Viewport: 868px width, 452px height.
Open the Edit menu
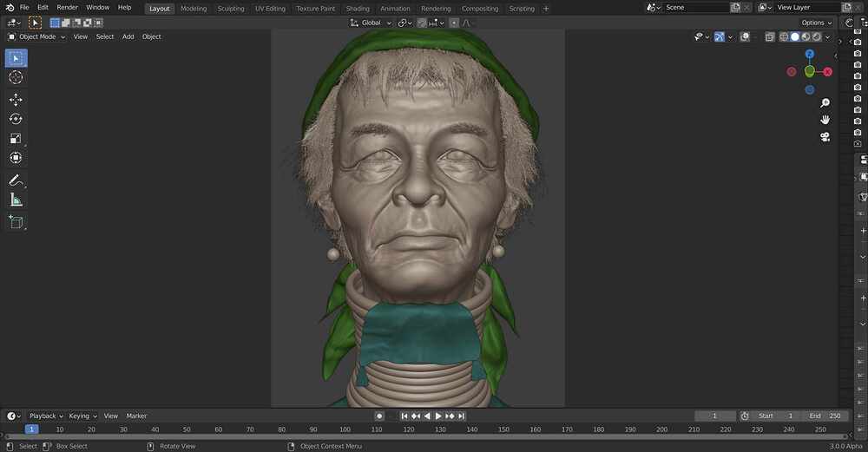(x=43, y=8)
